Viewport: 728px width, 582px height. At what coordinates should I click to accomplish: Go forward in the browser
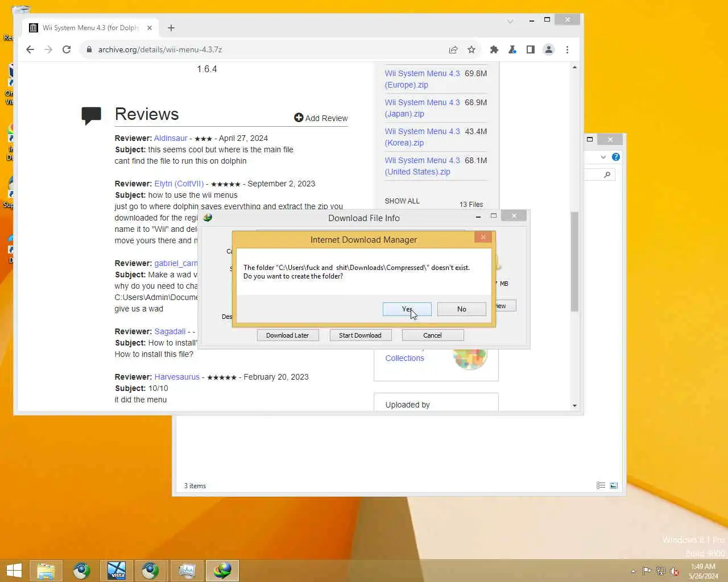[48, 49]
